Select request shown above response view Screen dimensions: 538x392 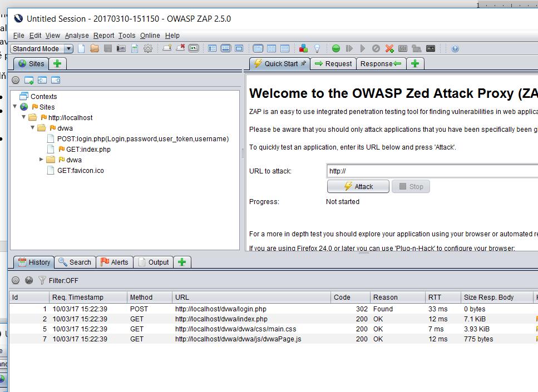(285, 48)
